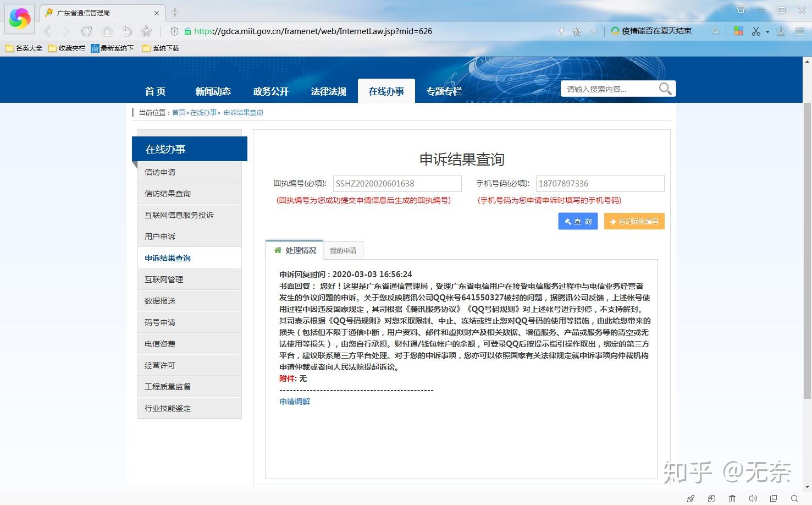Click the rocket accelerator icon in status bar
The width and height of the screenshot is (812, 505).
click(x=691, y=498)
